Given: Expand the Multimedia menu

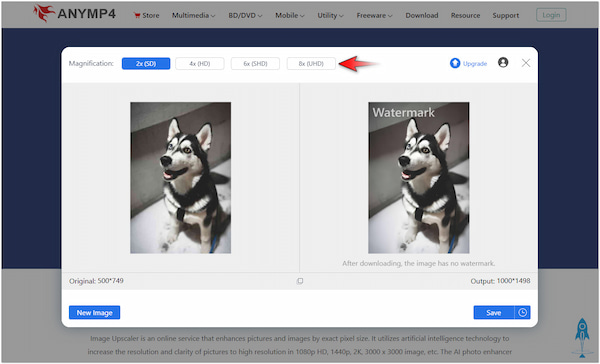Looking at the screenshot, I should pyautogui.click(x=193, y=15).
